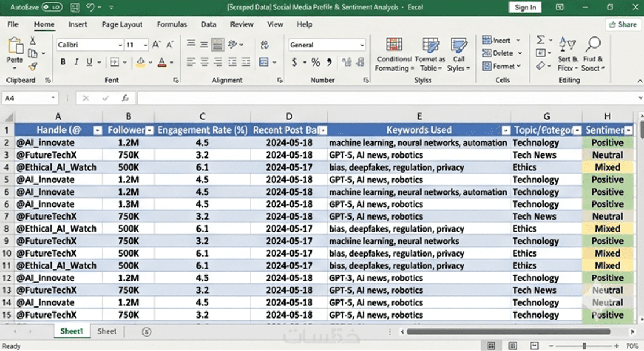This screenshot has height=351, width=644.
Task: Toggle Bold formatting
Action: [63, 62]
